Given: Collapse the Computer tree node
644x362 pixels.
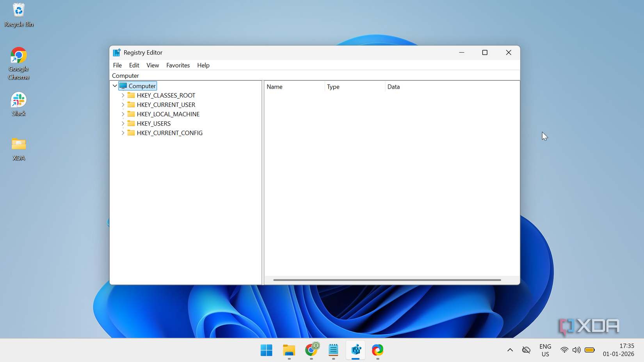Looking at the screenshot, I should 115,86.
